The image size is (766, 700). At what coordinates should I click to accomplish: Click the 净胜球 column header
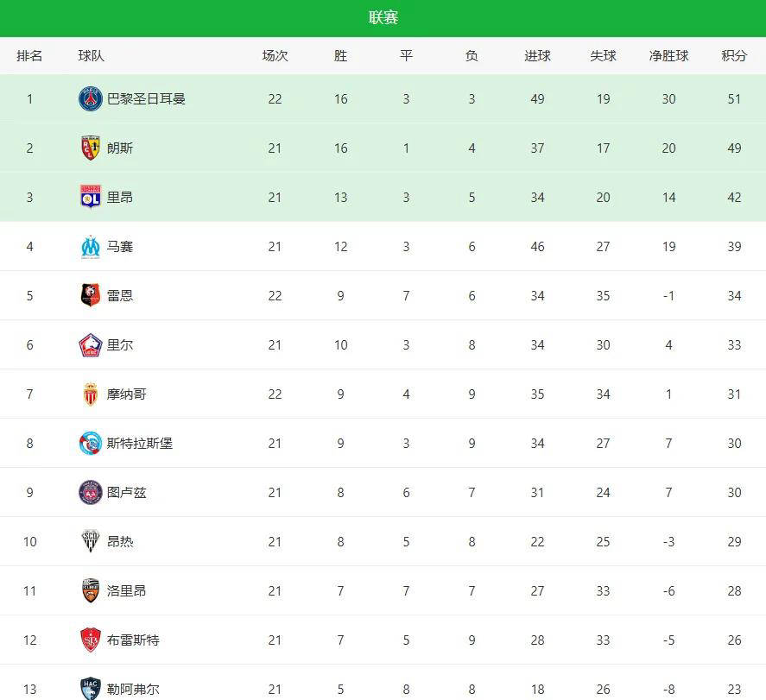(668, 56)
